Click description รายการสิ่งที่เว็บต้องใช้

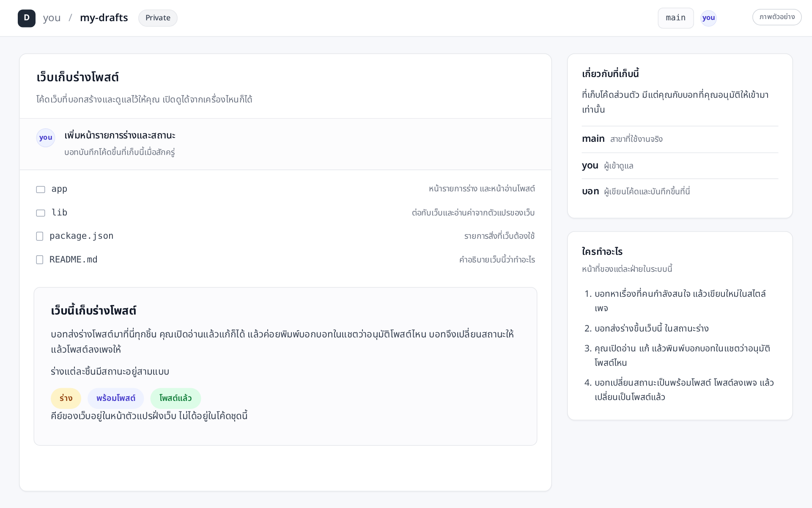499,236
